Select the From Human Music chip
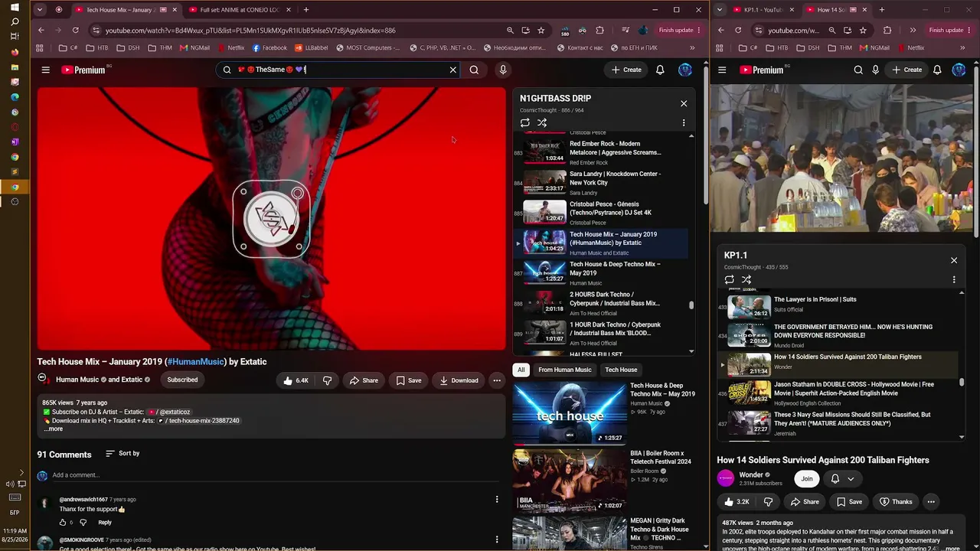 565,370
